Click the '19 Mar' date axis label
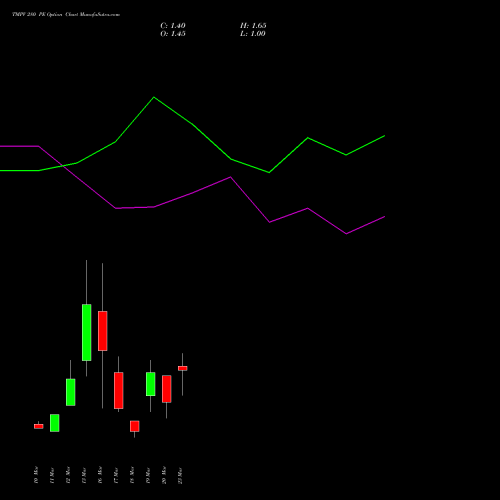The height and width of the screenshot is (500, 500). point(148,475)
